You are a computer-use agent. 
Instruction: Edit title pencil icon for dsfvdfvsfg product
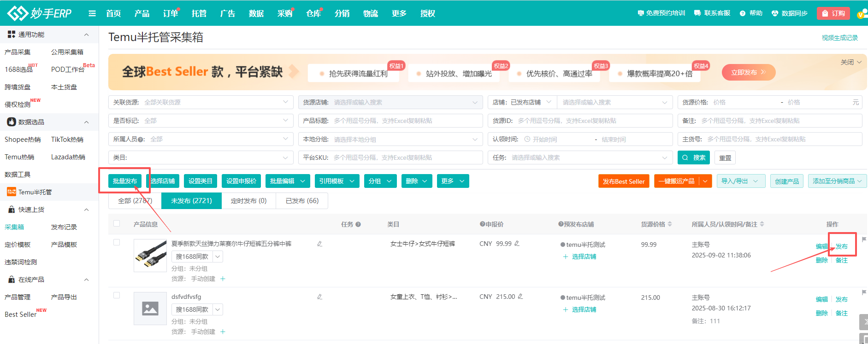[x=319, y=297]
